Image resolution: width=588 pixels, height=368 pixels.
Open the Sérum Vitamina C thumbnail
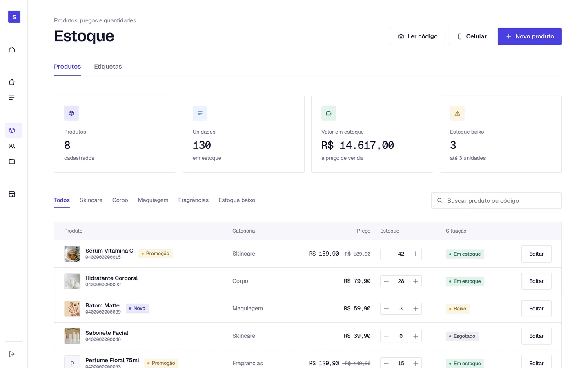pyautogui.click(x=72, y=254)
